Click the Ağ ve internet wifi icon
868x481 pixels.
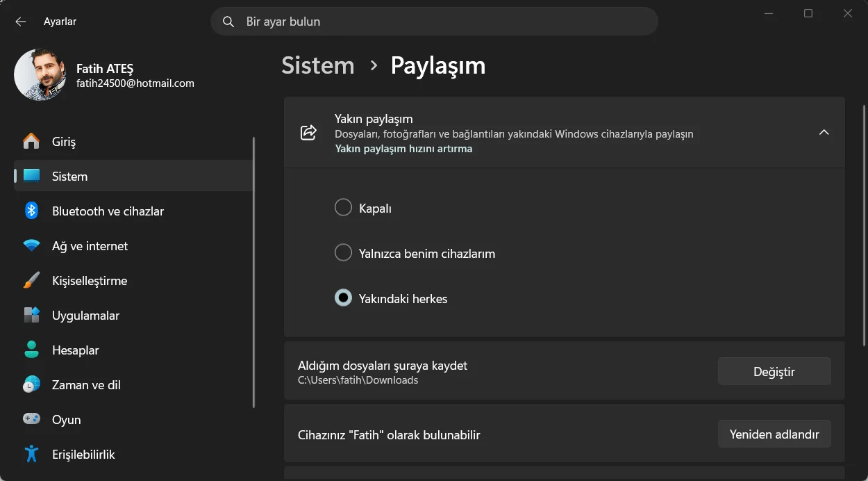(x=31, y=245)
